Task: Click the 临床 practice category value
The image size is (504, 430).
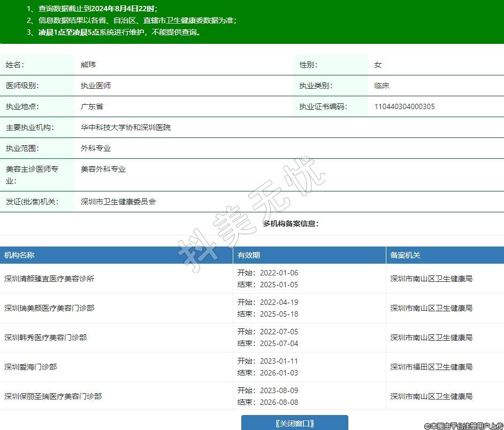Action: 382,86
